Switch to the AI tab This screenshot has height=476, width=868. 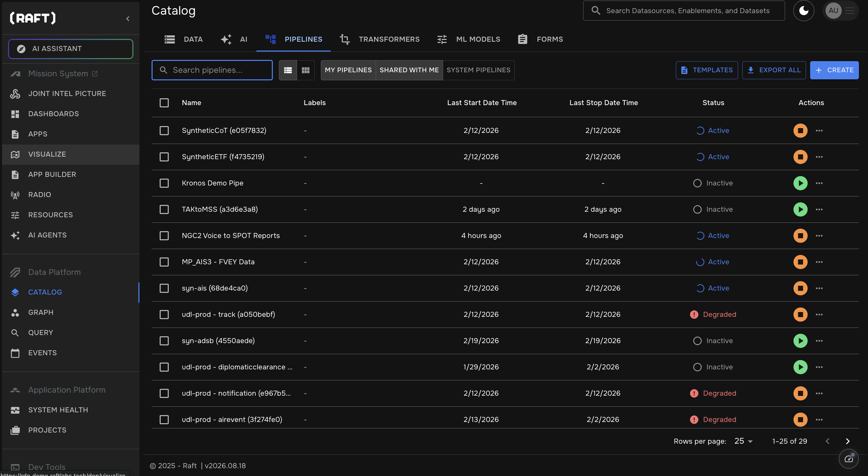(x=234, y=39)
